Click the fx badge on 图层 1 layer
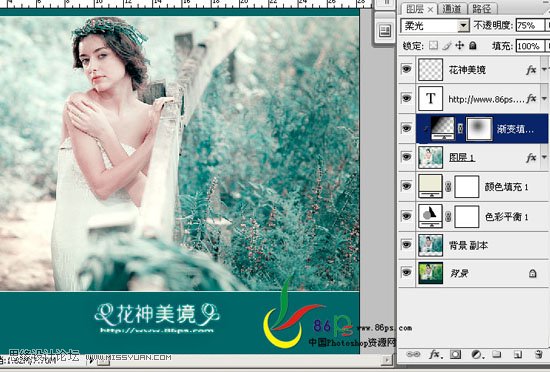This screenshot has width=550, height=372. [531, 158]
